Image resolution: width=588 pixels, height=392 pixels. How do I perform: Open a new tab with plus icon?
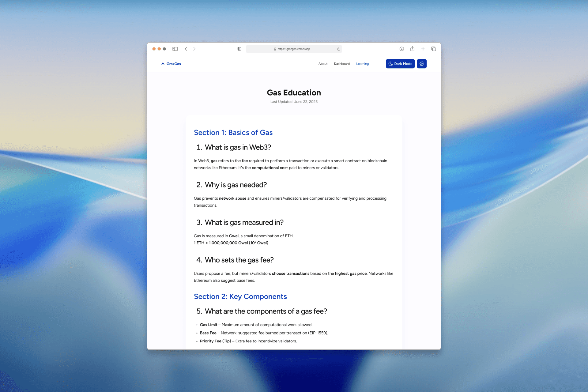click(x=423, y=49)
